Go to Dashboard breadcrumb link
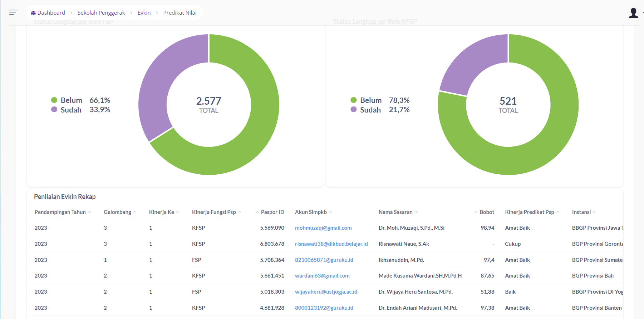 [51, 13]
